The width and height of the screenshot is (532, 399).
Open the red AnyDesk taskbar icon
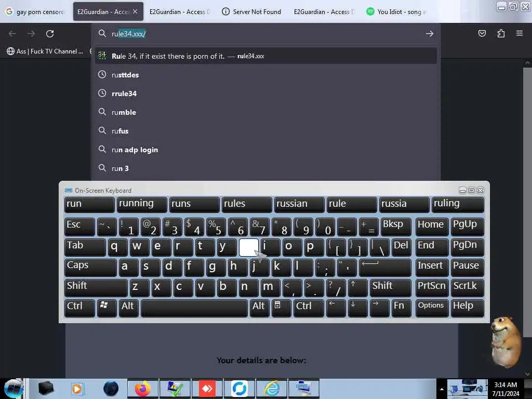coord(207,389)
